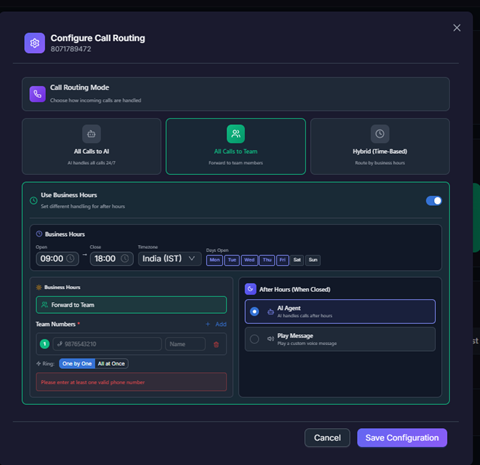Toggle Mon in Days Open
The height and width of the screenshot is (465, 480).
[x=214, y=260]
